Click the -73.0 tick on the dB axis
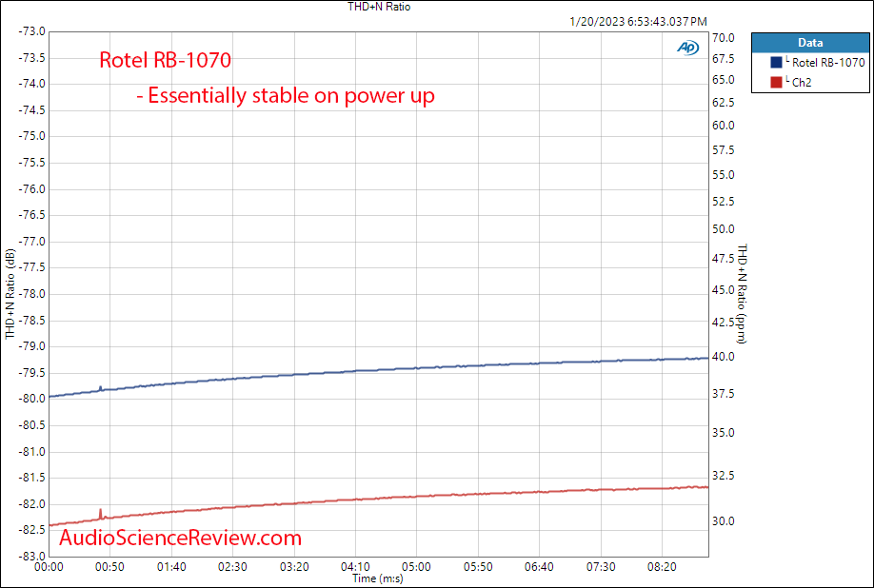 coord(33,31)
